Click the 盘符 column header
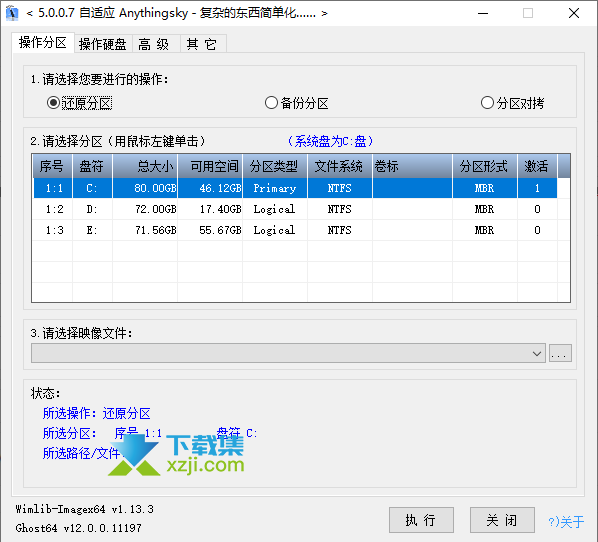 coord(92,166)
